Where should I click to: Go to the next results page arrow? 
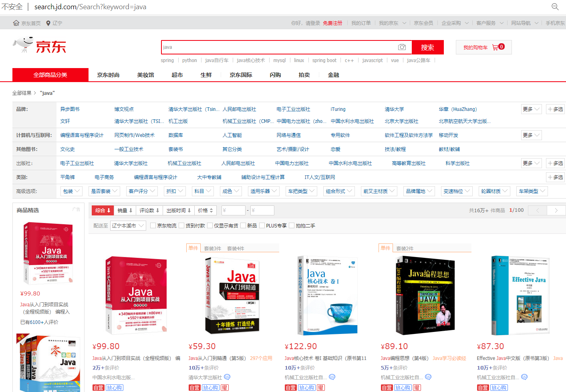tap(556, 210)
